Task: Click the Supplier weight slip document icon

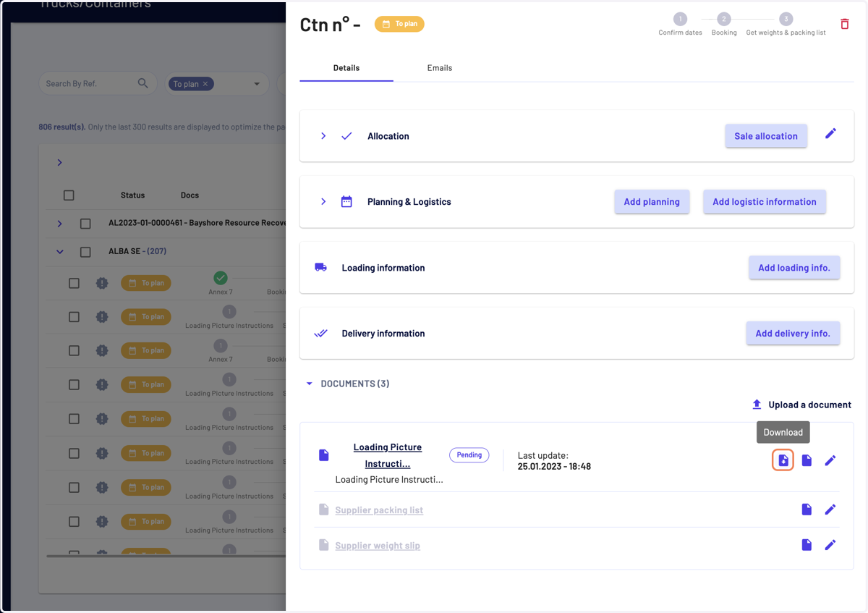Action: coord(324,545)
